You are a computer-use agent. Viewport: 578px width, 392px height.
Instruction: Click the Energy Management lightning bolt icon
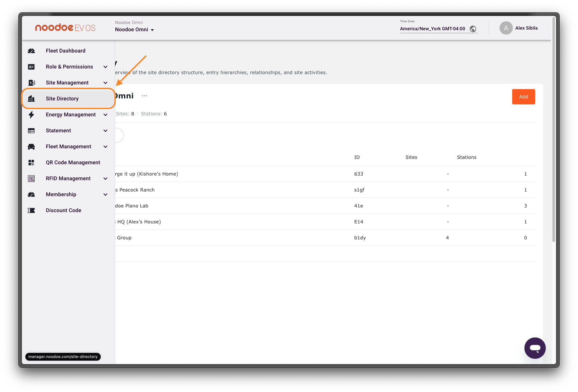click(x=31, y=115)
